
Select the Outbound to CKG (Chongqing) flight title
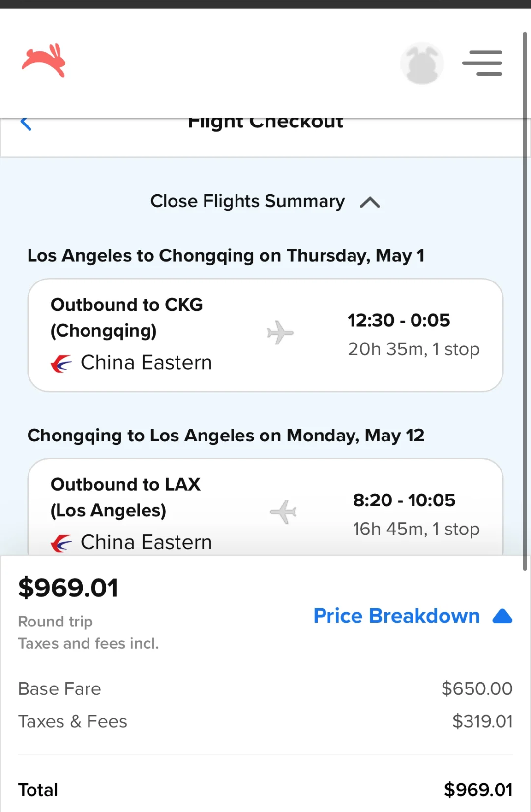click(x=127, y=317)
